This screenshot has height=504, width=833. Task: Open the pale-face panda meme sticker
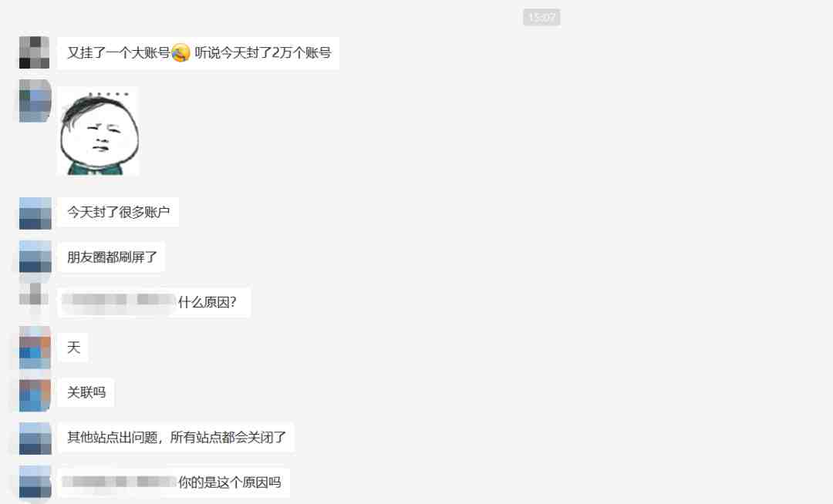click(x=98, y=131)
